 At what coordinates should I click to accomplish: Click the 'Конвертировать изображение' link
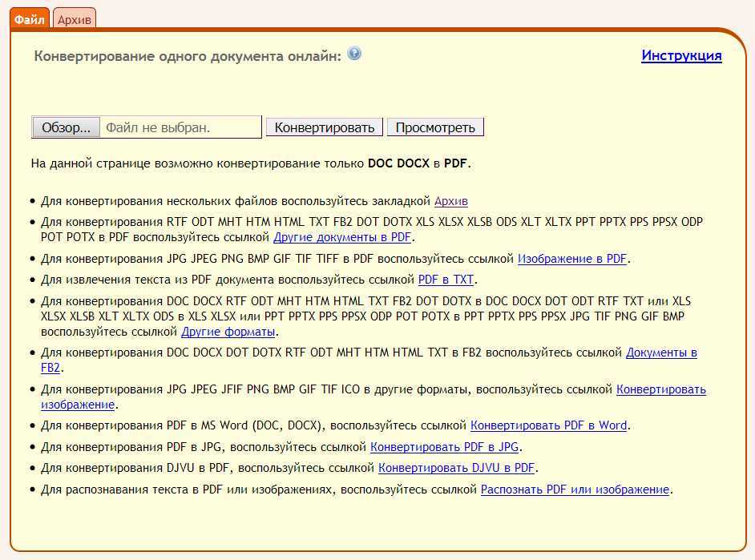(x=660, y=389)
